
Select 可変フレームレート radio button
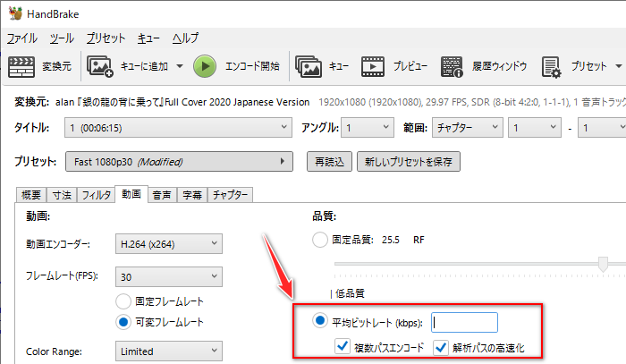tap(123, 322)
